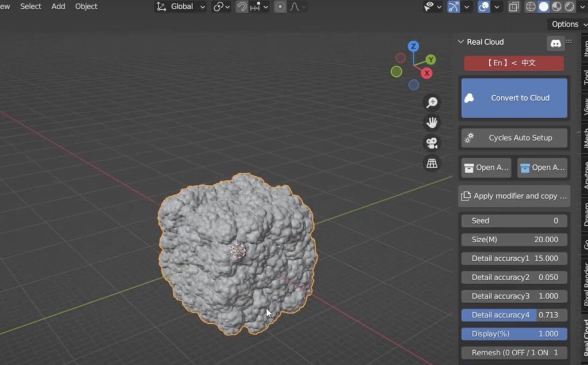Open the shading options dropdown arrow

pos(582,7)
